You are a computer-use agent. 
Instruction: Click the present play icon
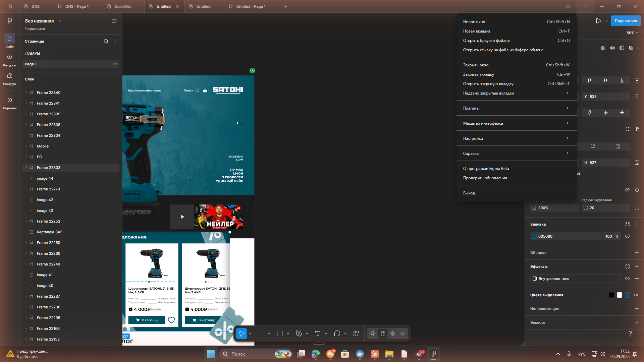598,21
